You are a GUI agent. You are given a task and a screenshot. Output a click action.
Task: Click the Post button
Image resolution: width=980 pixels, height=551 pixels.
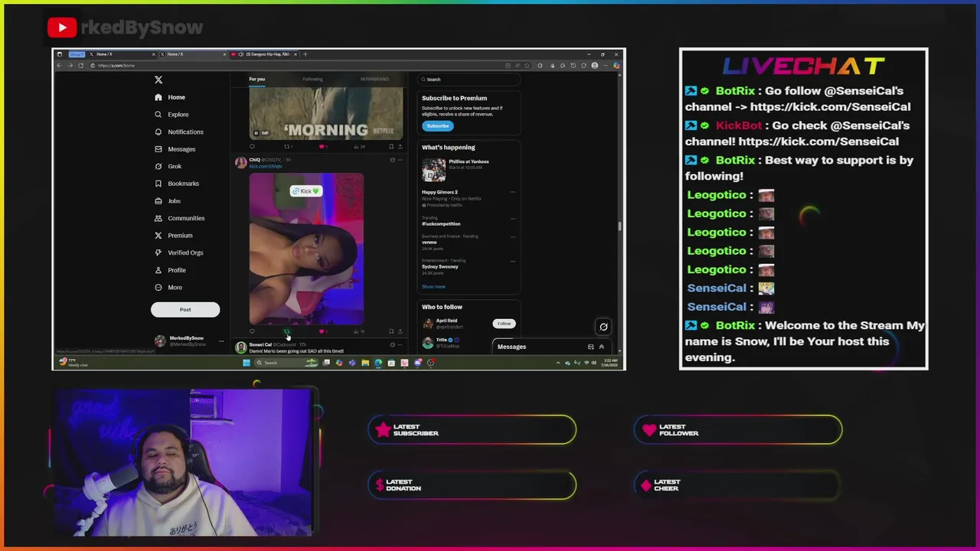tap(185, 309)
